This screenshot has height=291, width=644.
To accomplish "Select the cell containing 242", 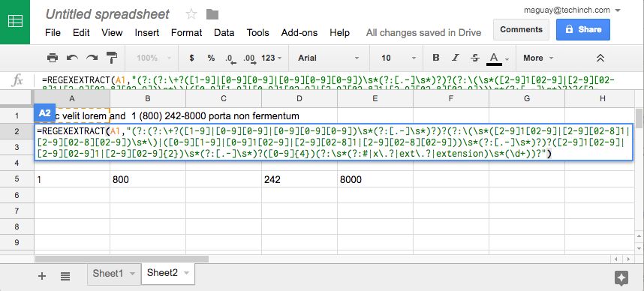I will [299, 179].
